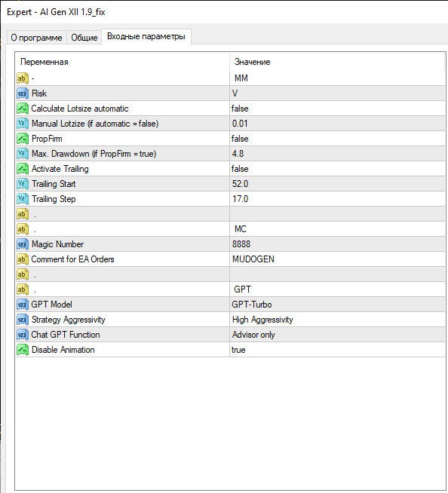Open the High Aggressivity value dropdown
448x493 pixels.
tap(337, 320)
